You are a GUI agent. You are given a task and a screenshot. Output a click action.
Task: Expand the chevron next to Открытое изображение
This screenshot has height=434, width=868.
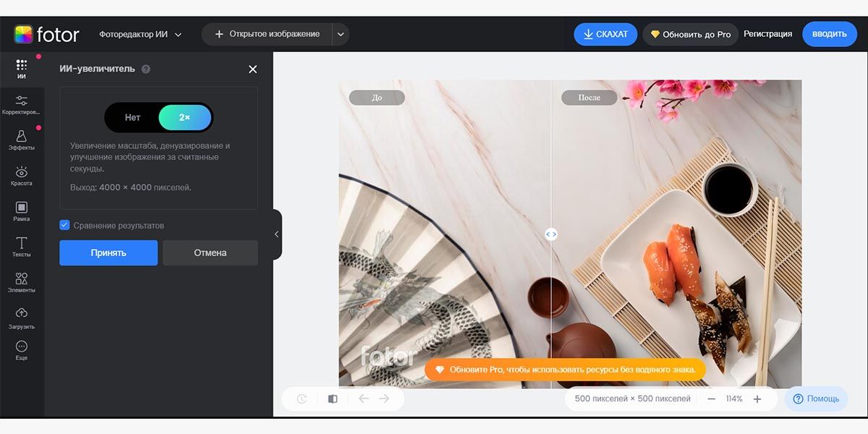339,33
